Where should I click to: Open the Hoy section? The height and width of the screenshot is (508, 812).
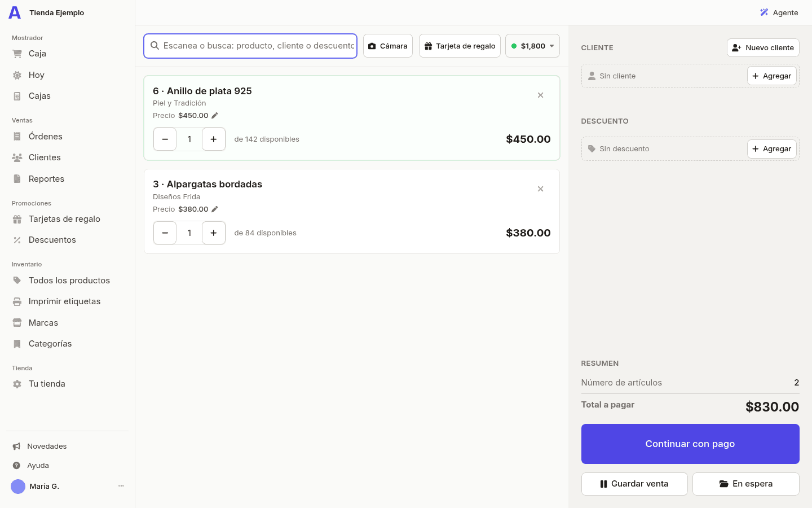click(36, 75)
